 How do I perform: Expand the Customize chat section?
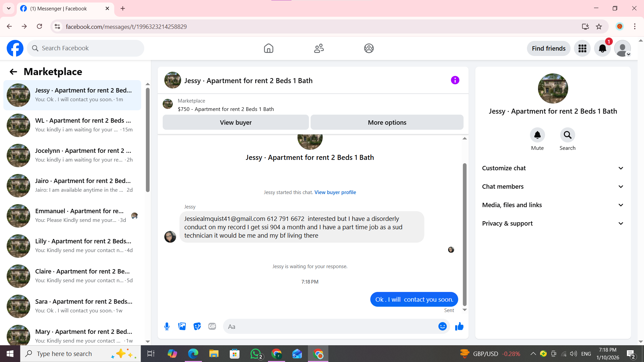tap(553, 168)
